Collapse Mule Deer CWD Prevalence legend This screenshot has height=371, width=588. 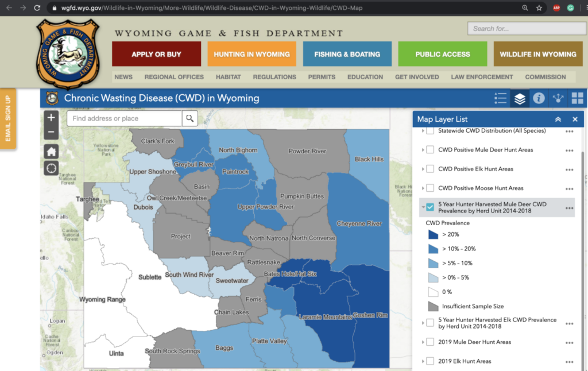(423, 207)
